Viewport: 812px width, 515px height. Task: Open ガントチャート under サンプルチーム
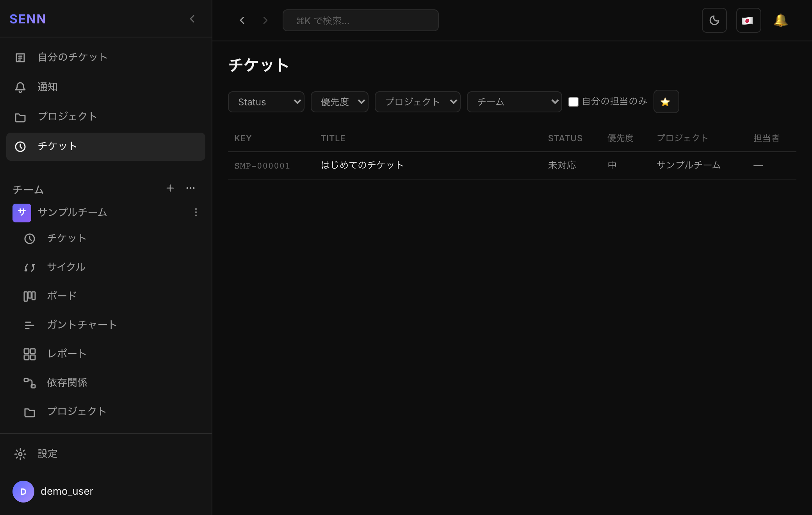[110, 325]
